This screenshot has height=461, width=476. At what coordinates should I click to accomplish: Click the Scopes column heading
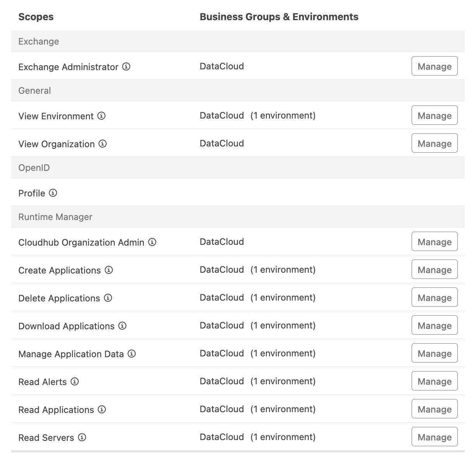36,17
